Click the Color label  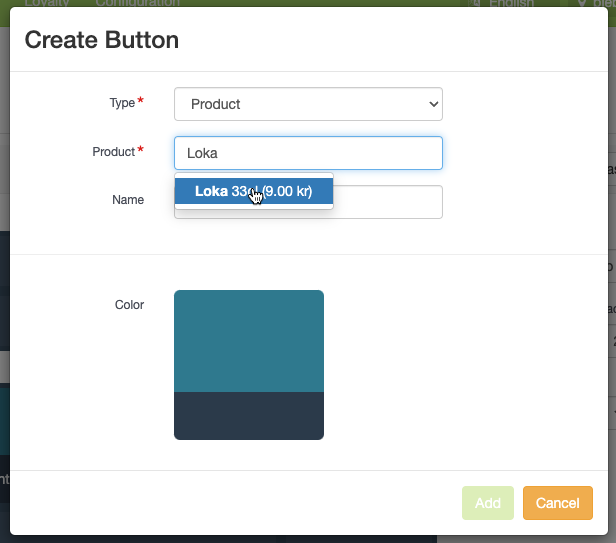click(129, 305)
